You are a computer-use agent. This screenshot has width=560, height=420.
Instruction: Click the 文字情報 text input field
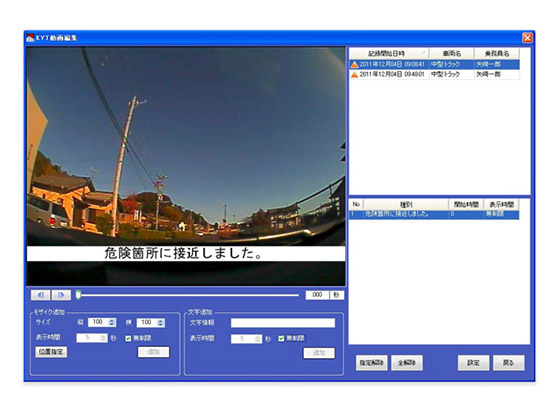(x=283, y=323)
